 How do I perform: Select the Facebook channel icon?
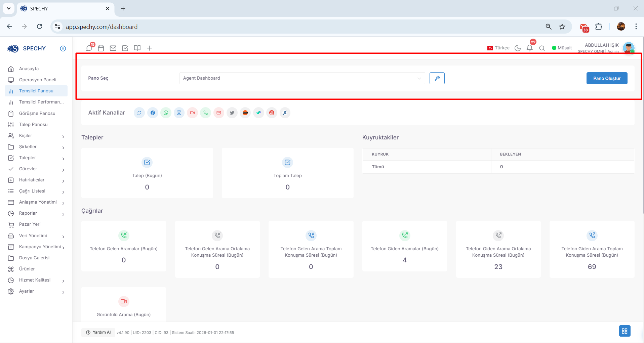pyautogui.click(x=153, y=113)
